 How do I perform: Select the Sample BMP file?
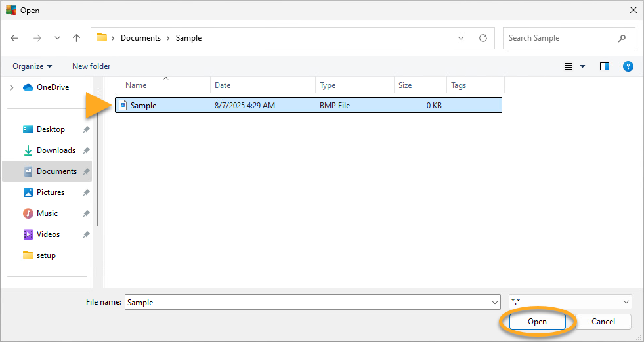point(143,105)
